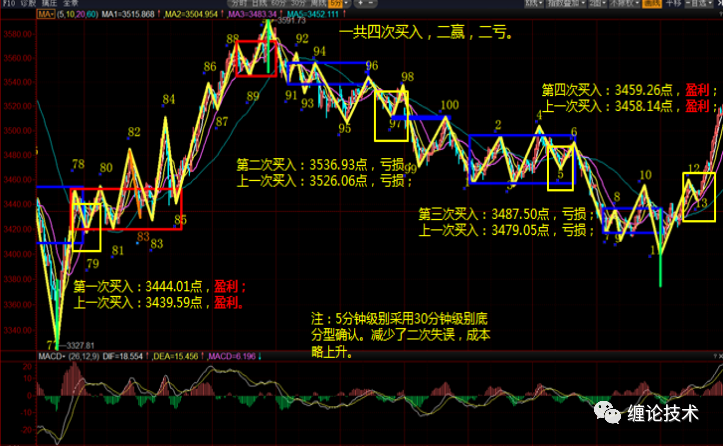Image resolution: width=723 pixels, height=446 pixels.
Task: Click the 3580.00 price axis label
Action: click(x=17, y=34)
